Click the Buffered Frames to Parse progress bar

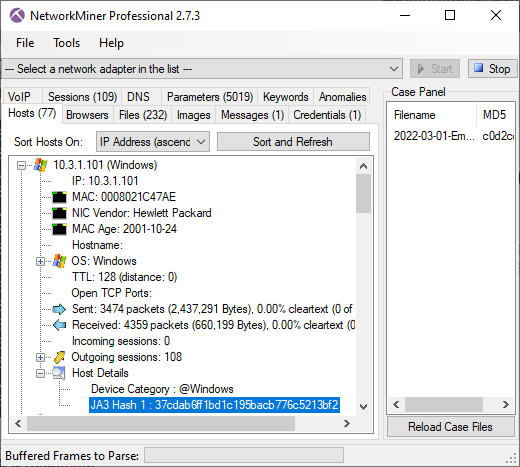(x=244, y=455)
